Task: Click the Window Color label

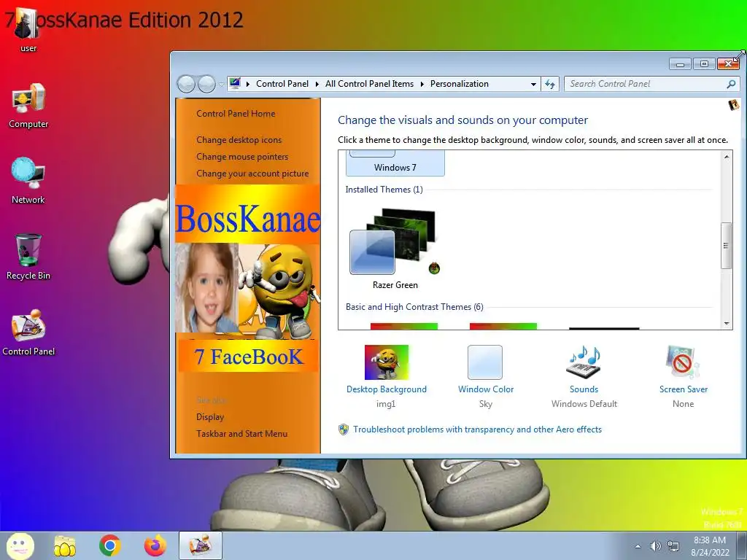Action: [485, 389]
